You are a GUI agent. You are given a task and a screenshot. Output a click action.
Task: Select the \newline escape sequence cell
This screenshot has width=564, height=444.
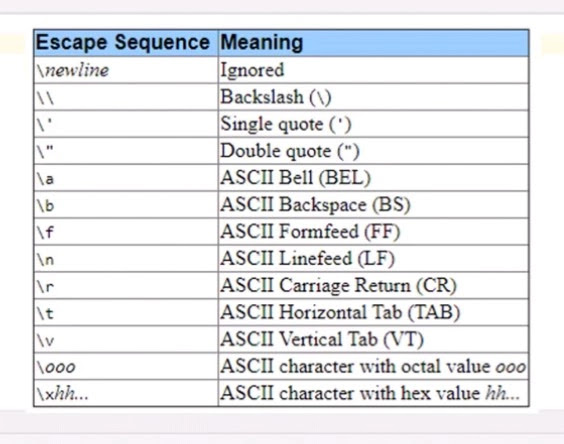pos(126,70)
